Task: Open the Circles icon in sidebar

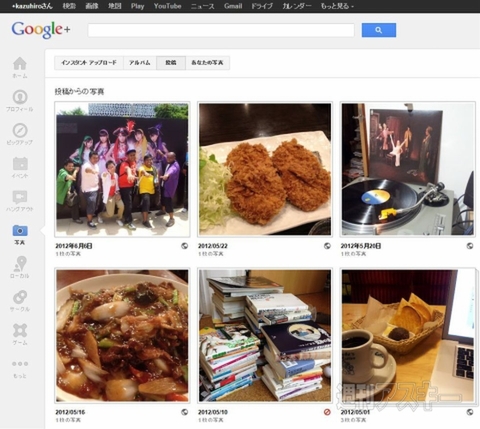Action: pos(20,297)
